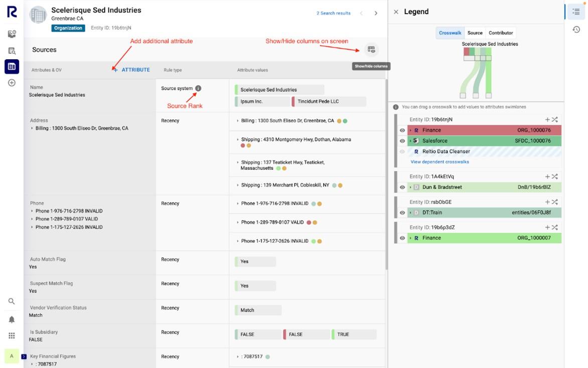Click the + ATTRIBUTE button
This screenshot has height=368, width=588.
(131, 70)
